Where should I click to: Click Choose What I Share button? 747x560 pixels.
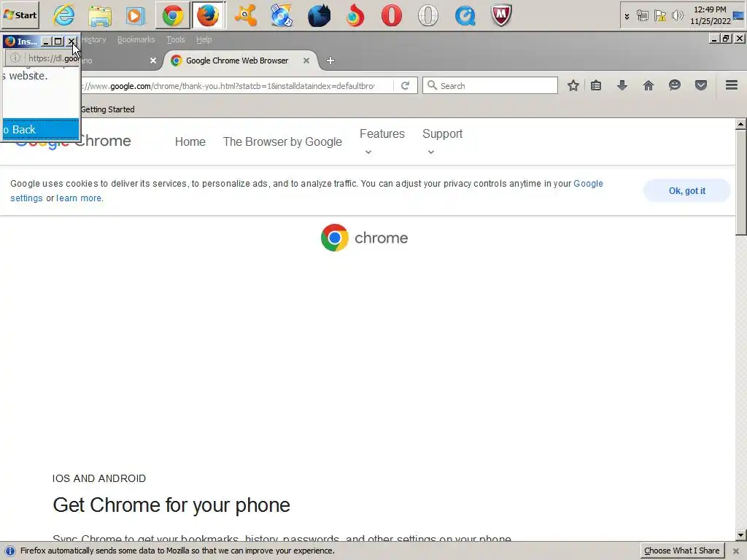[682, 551]
